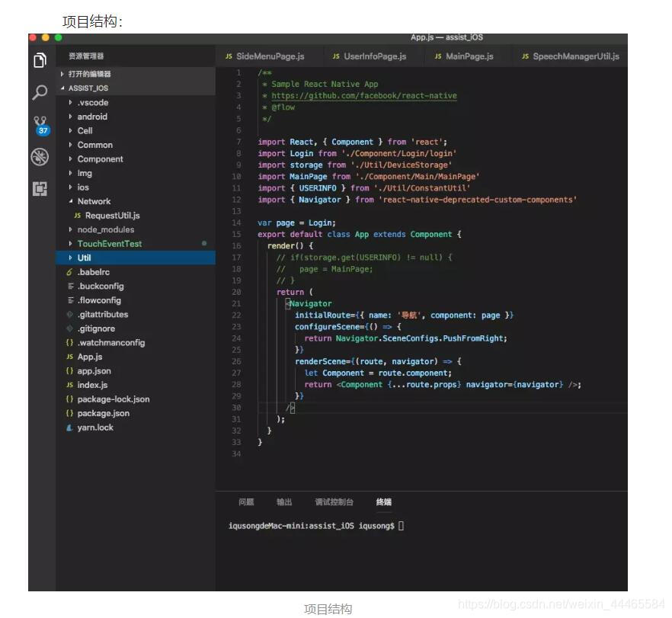Open .gitignore in the explorer

(x=96, y=328)
